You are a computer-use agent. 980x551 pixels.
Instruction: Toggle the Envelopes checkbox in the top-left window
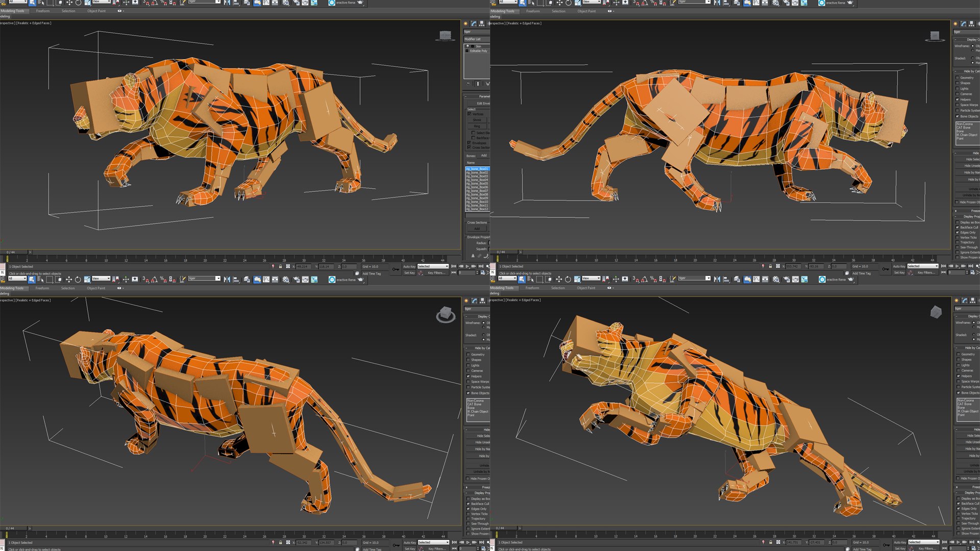[469, 143]
